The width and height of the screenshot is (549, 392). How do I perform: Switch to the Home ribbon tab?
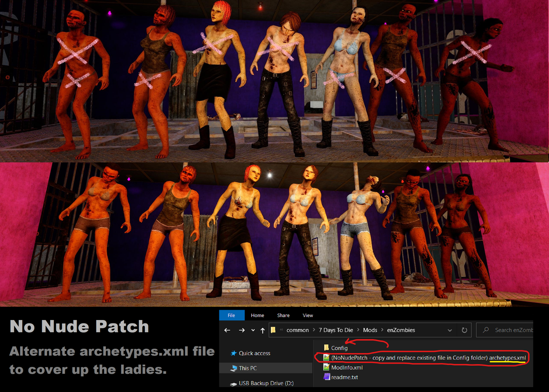(x=258, y=315)
